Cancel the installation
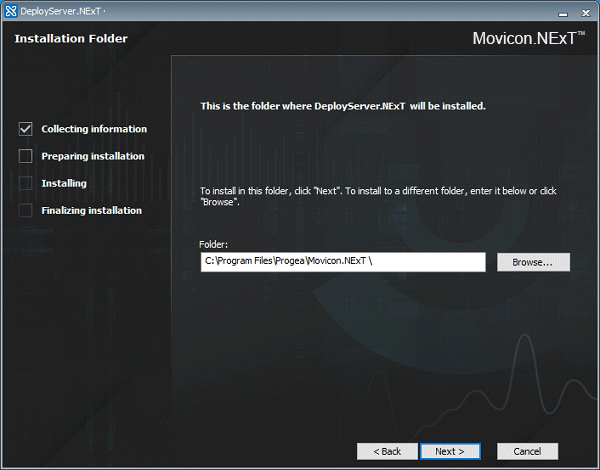Image resolution: width=600 pixels, height=470 pixels. pyautogui.click(x=527, y=451)
